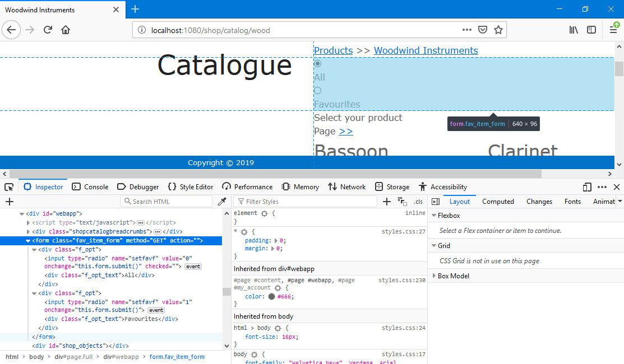This screenshot has height=364, width=624.
Task: Collapse the div#webapp node
Action: pyautogui.click(x=22, y=214)
